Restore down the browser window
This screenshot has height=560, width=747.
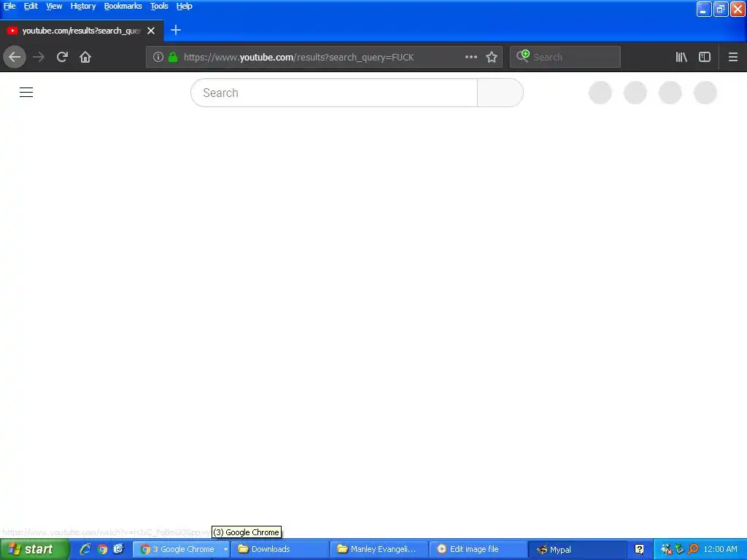coord(721,9)
